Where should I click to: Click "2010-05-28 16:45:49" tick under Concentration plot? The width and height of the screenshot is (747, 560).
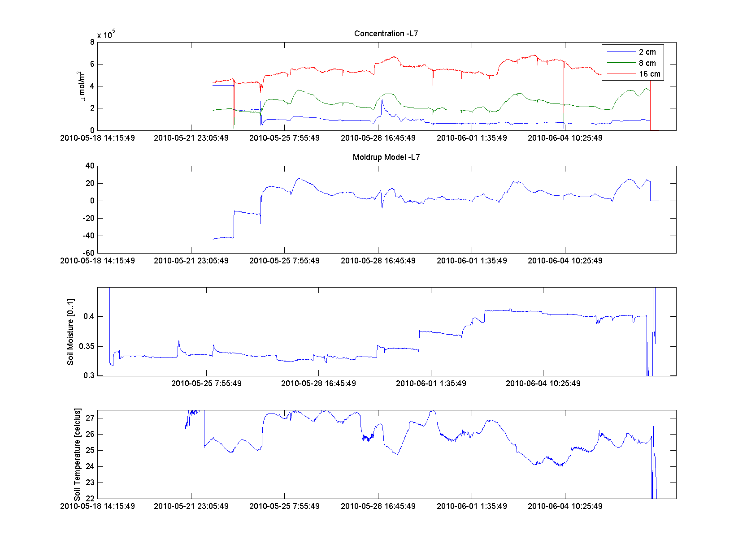pyautogui.click(x=378, y=138)
